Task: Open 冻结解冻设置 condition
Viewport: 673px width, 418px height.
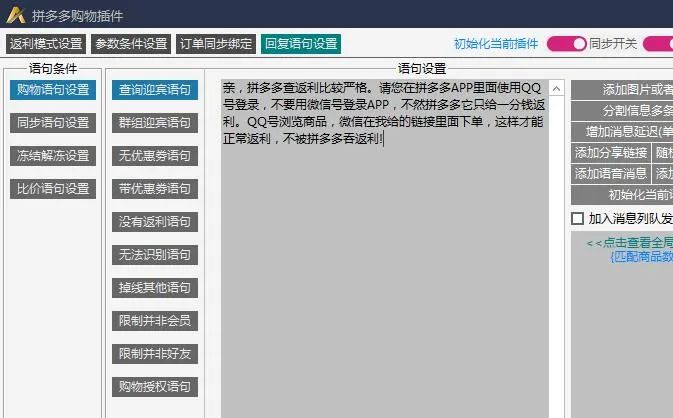Action: click(x=53, y=156)
